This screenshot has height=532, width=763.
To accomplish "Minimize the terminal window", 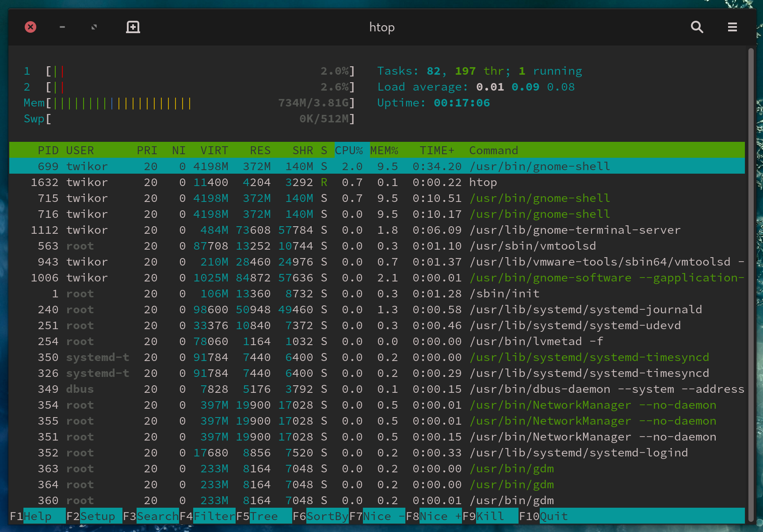I will coord(62,27).
